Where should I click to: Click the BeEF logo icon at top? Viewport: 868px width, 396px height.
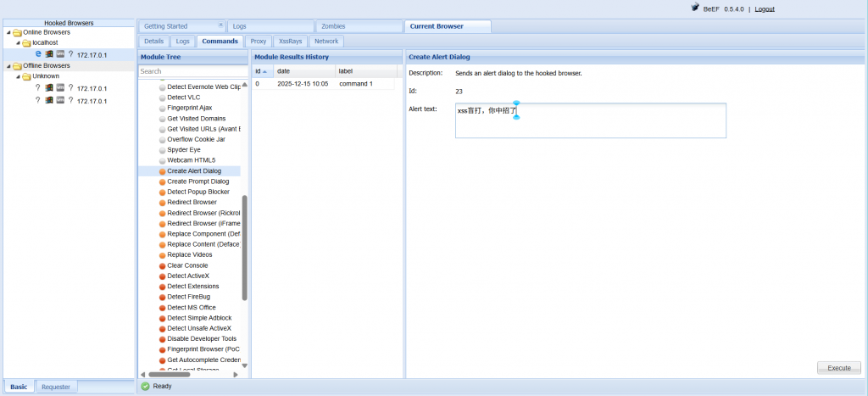click(695, 8)
